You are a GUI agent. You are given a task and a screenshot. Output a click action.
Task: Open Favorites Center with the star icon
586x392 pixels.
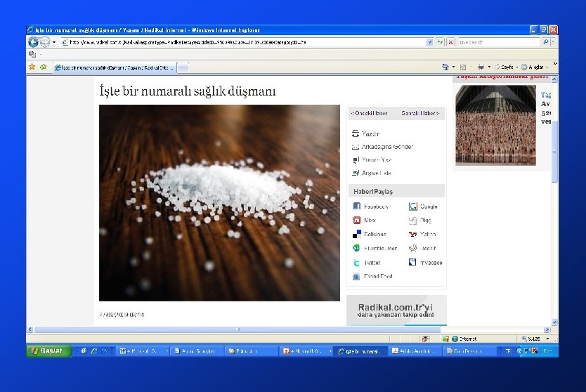coord(32,67)
